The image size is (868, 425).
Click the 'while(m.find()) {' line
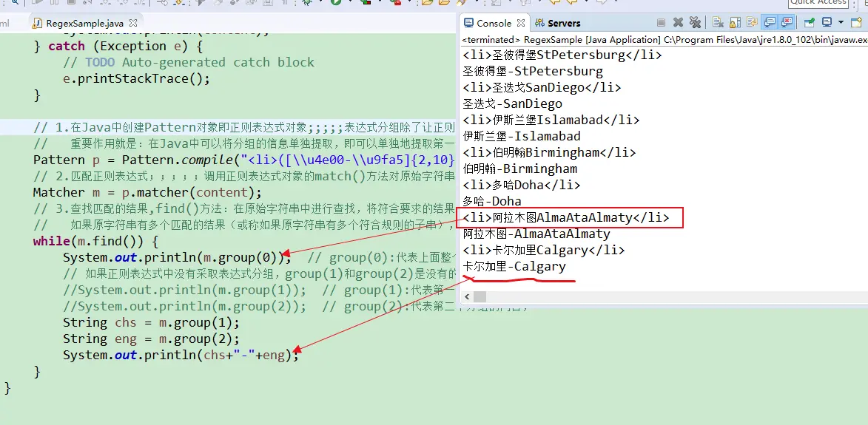pyautogui.click(x=95, y=242)
